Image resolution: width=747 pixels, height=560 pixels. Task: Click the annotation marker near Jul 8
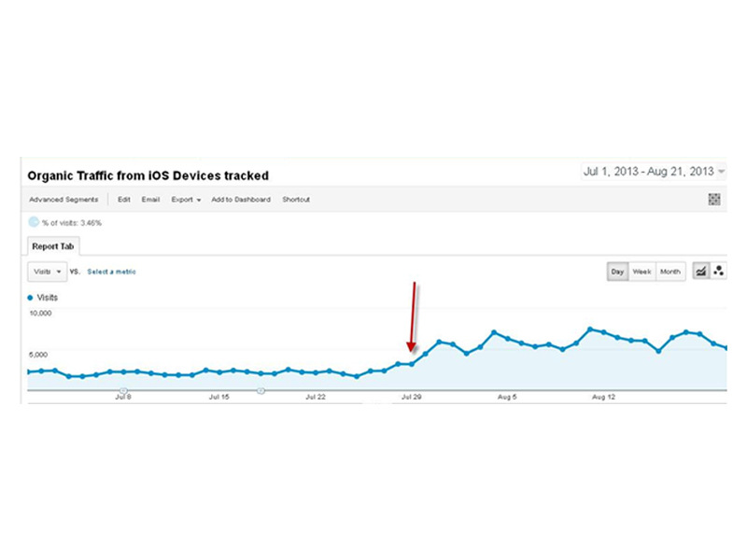[x=123, y=390]
